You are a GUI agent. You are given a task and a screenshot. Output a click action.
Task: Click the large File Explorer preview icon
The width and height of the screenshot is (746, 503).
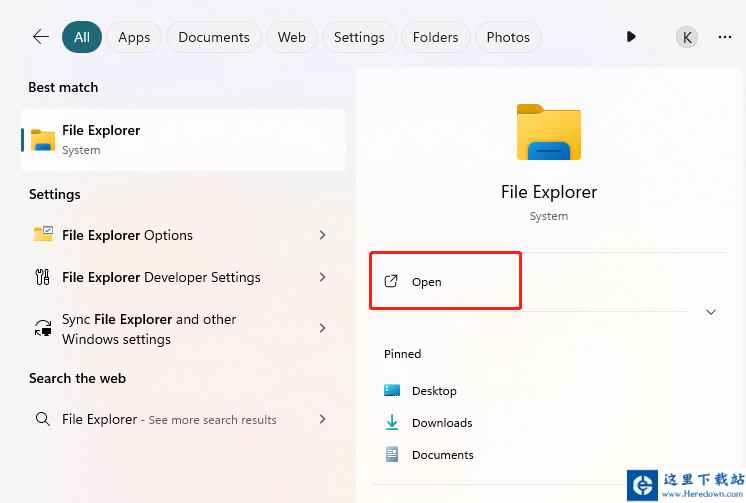pyautogui.click(x=549, y=132)
